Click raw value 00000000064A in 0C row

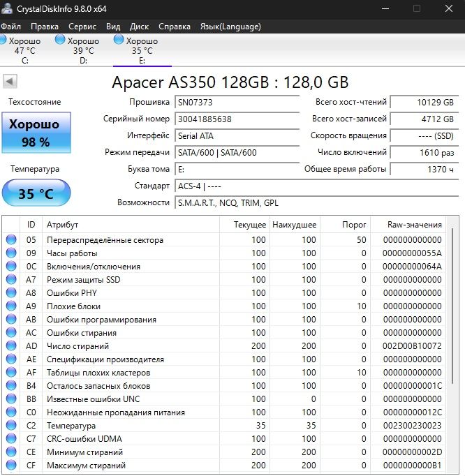click(412, 266)
